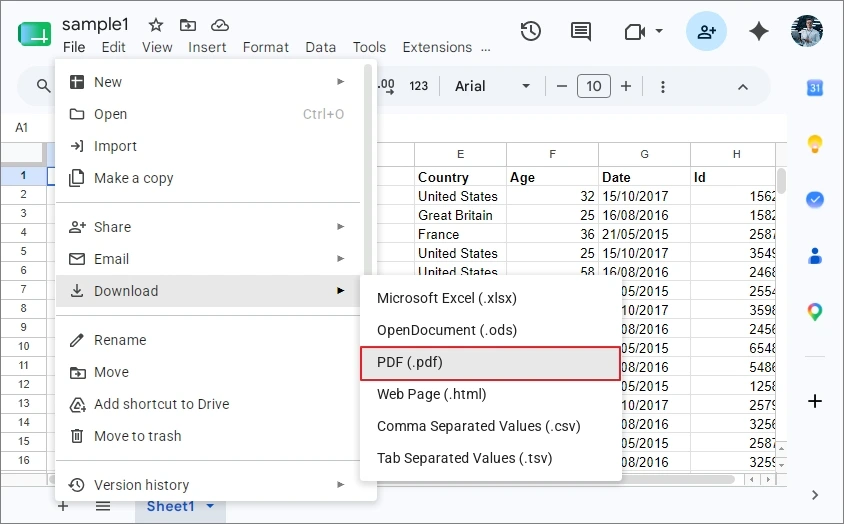Collapse the header with up chevron
The image size is (844, 524).
pyautogui.click(x=743, y=87)
